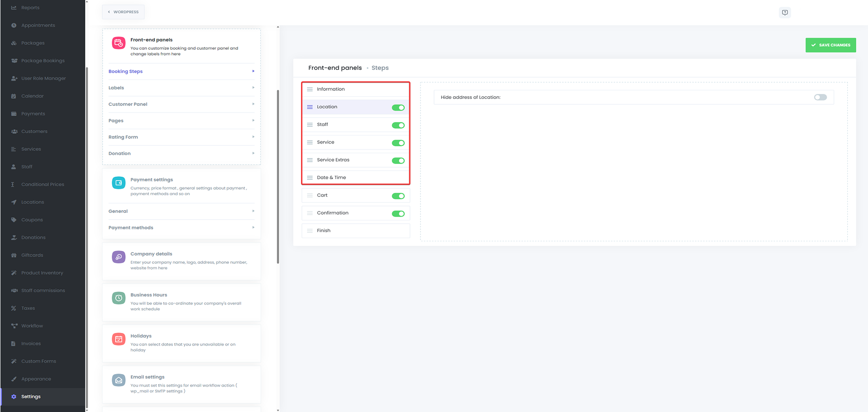This screenshot has width=868, height=412.
Task: Click the Payment settings wallet icon
Action: point(118,183)
